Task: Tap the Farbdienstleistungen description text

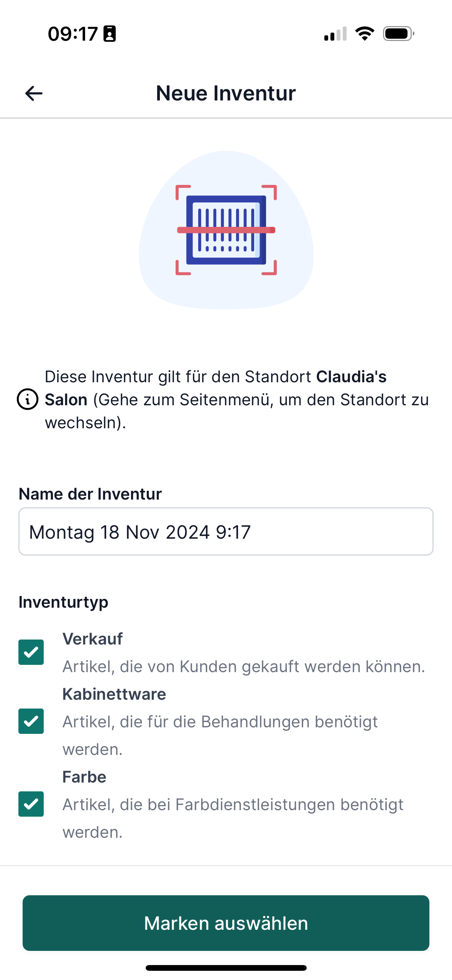Action: (x=233, y=818)
